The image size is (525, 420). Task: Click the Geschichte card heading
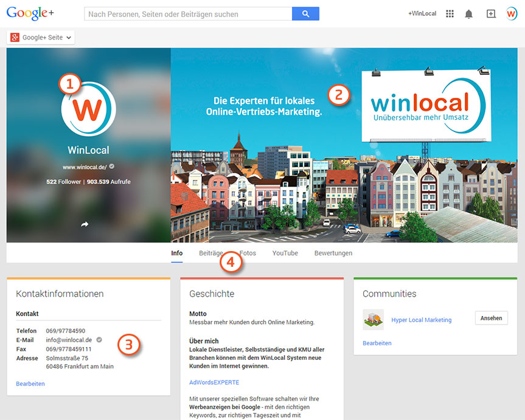coord(212,294)
